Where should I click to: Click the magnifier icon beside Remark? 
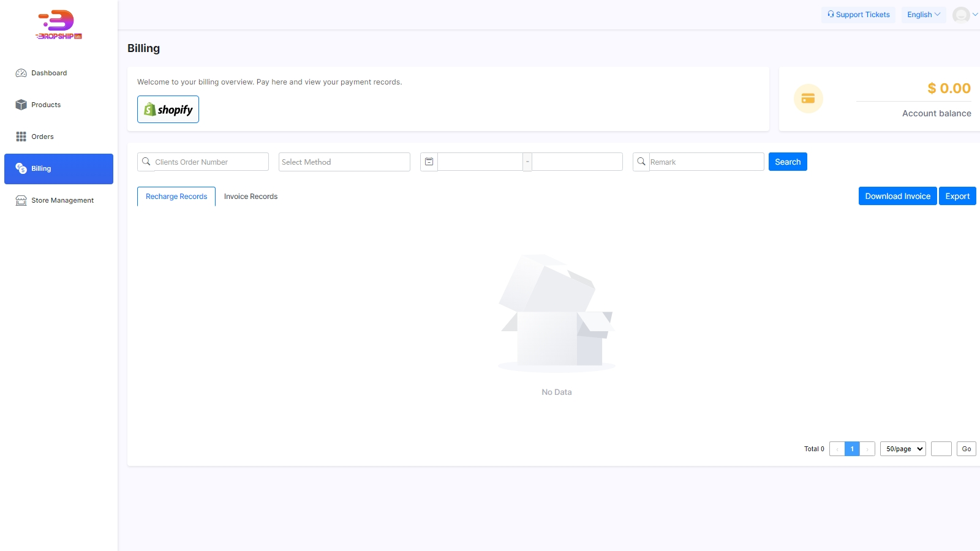641,162
